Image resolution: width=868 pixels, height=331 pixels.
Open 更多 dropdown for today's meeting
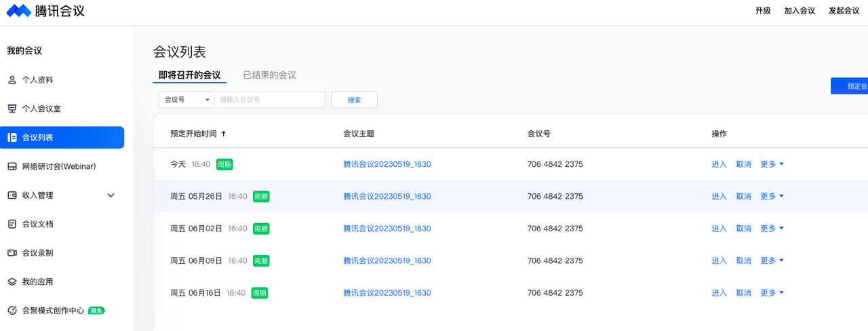pos(772,164)
